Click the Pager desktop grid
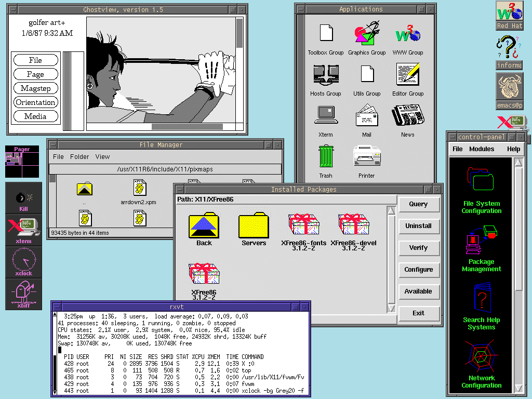 click(x=22, y=165)
